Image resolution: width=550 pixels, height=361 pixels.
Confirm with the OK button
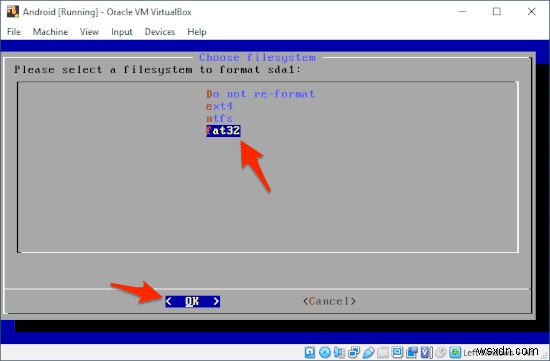click(193, 301)
